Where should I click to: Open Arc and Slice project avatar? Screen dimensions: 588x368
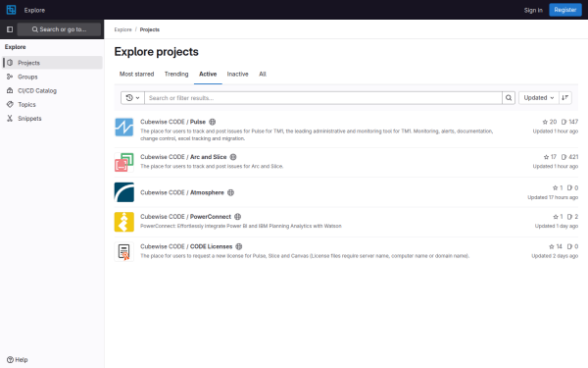click(124, 162)
